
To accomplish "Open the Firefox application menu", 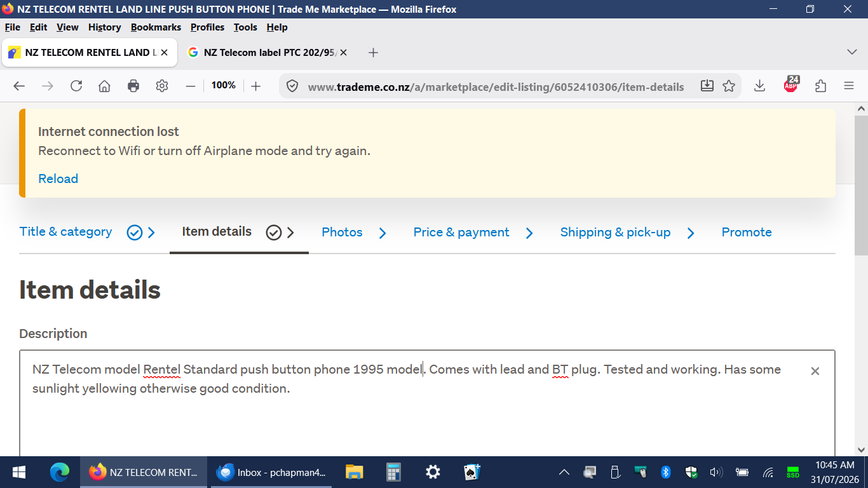I will click(x=849, y=86).
